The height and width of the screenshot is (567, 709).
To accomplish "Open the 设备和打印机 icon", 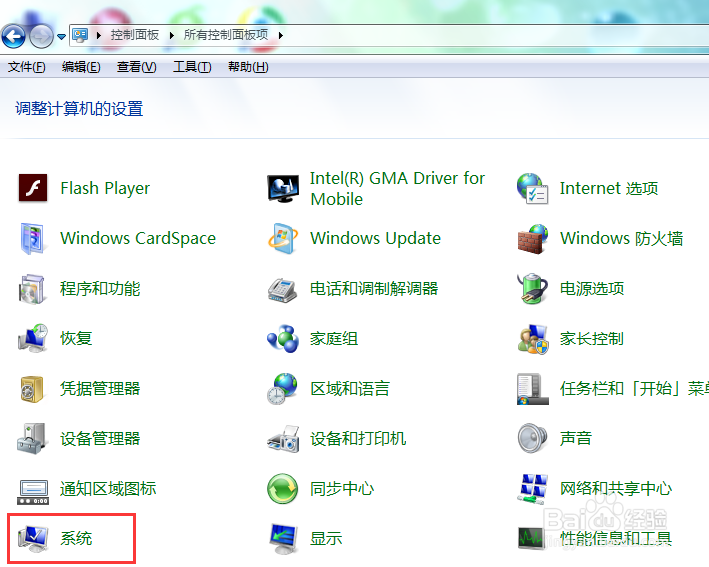I will click(283, 439).
